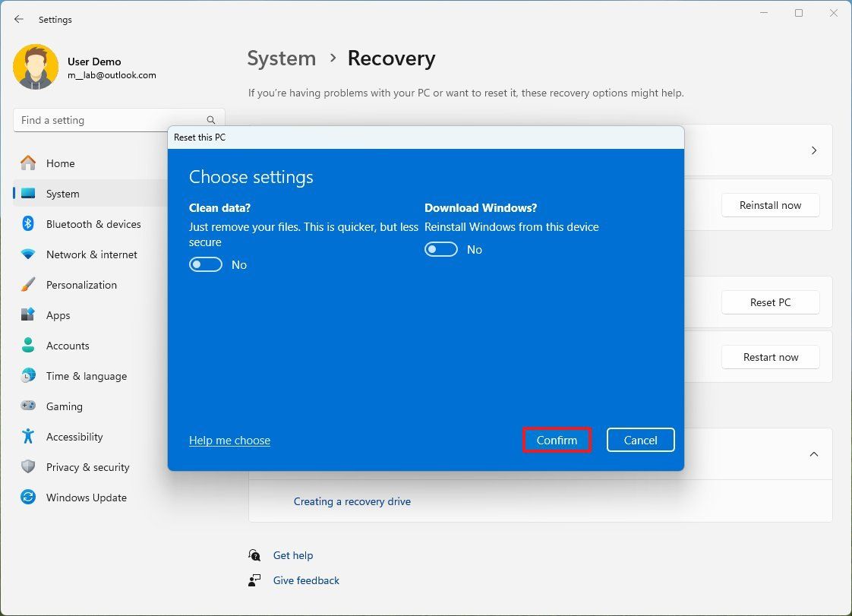Collapse the expanded section using the up chevron

(x=814, y=453)
